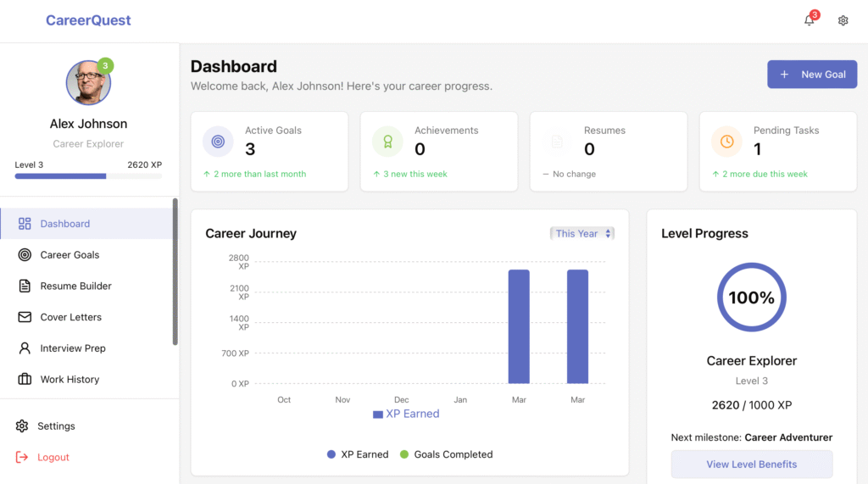Click the Cover Letters envelope icon

tap(25, 317)
